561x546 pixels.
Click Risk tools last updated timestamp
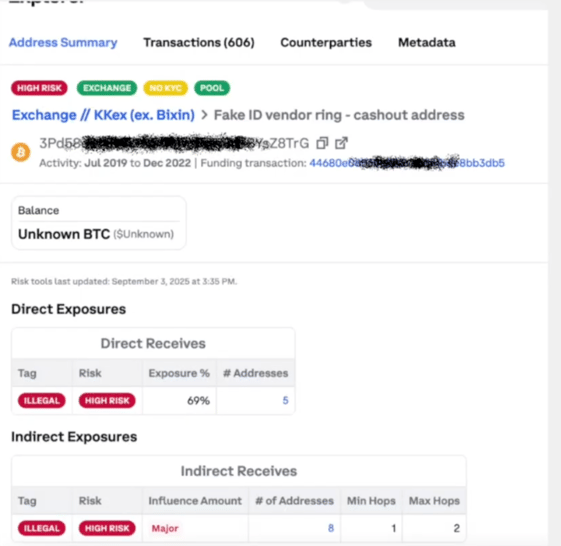tap(124, 281)
